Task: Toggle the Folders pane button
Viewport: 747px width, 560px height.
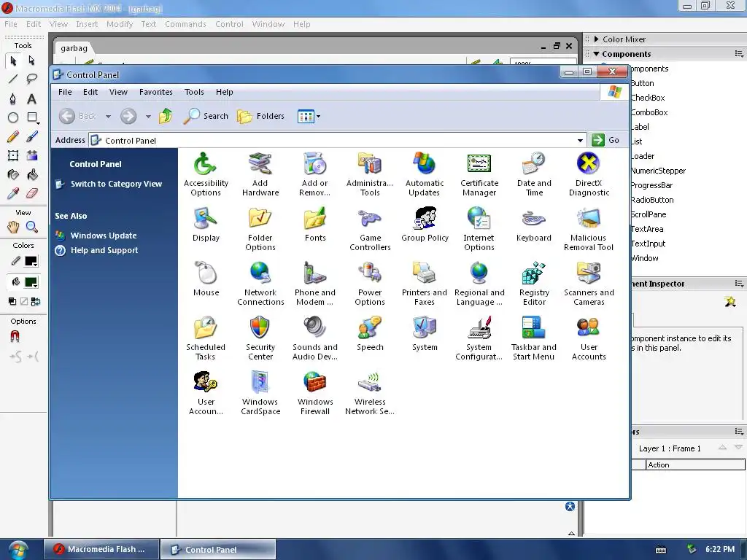Action: [x=260, y=116]
